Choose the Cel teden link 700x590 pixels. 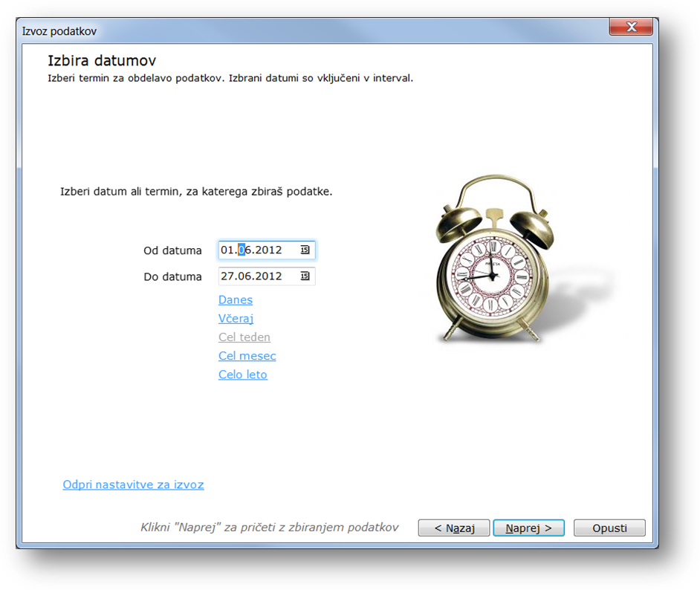click(x=244, y=337)
